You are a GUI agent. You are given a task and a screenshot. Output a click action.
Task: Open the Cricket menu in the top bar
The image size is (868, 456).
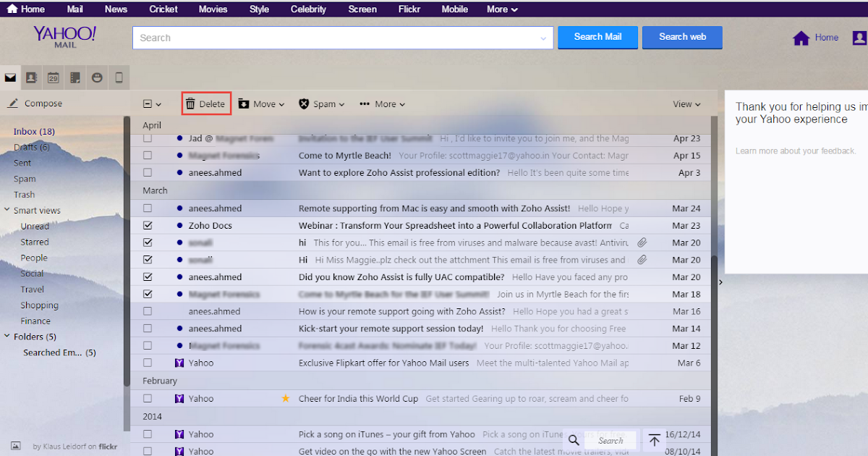[x=163, y=9]
